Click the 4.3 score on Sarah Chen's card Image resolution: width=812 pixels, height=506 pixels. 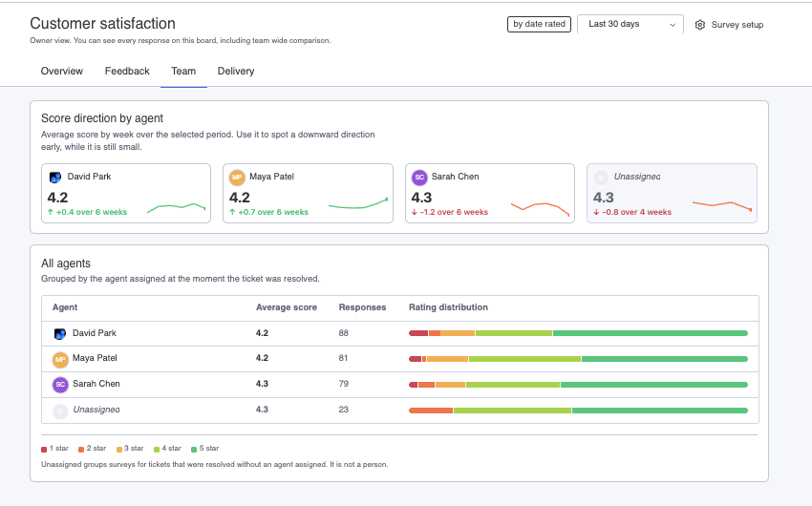(421, 198)
